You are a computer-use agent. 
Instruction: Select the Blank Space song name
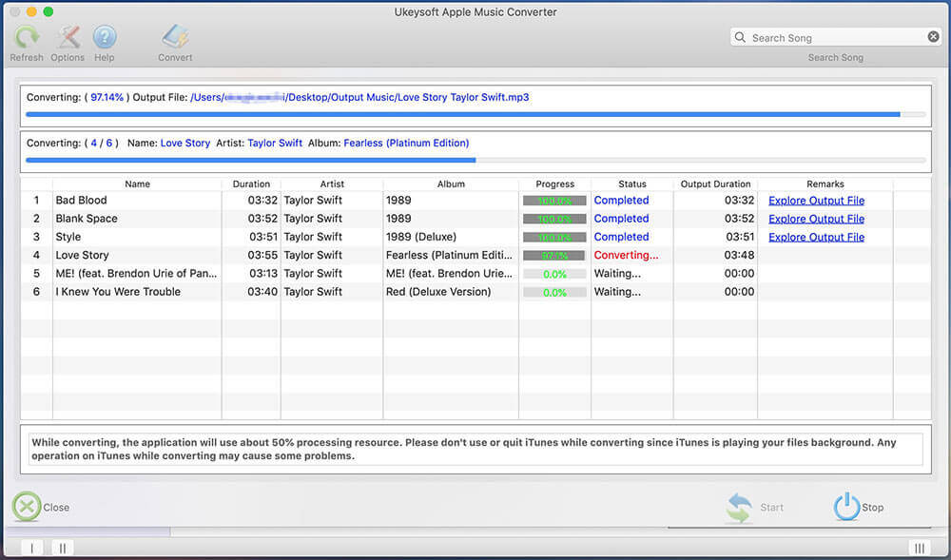coord(87,218)
